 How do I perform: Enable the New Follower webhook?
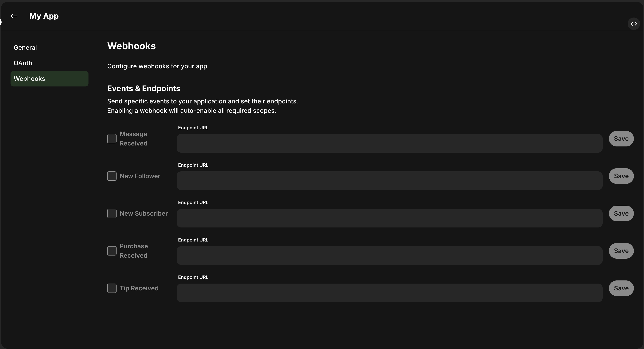point(112,176)
